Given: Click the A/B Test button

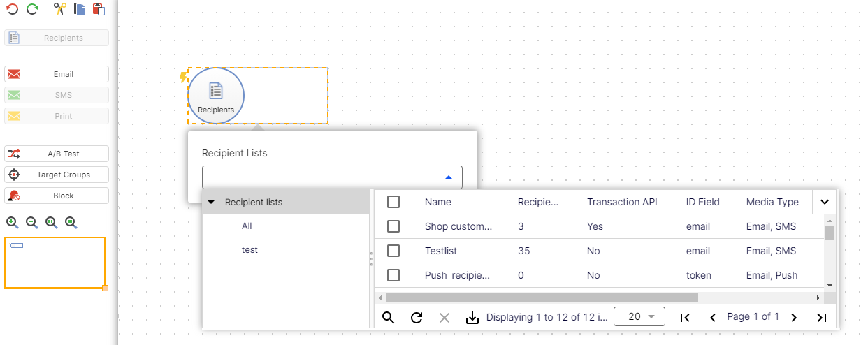Looking at the screenshot, I should point(57,154).
